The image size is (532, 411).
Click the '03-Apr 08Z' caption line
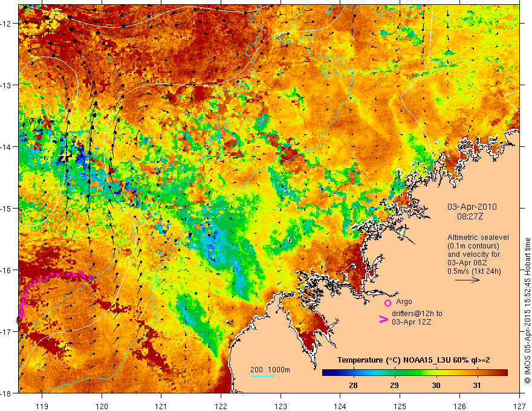(467, 263)
